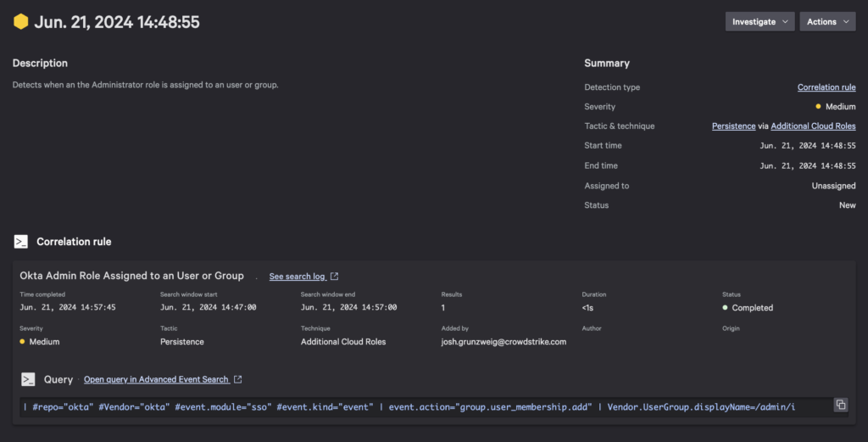
Task: Click the Query terminal icon
Action: tap(28, 379)
